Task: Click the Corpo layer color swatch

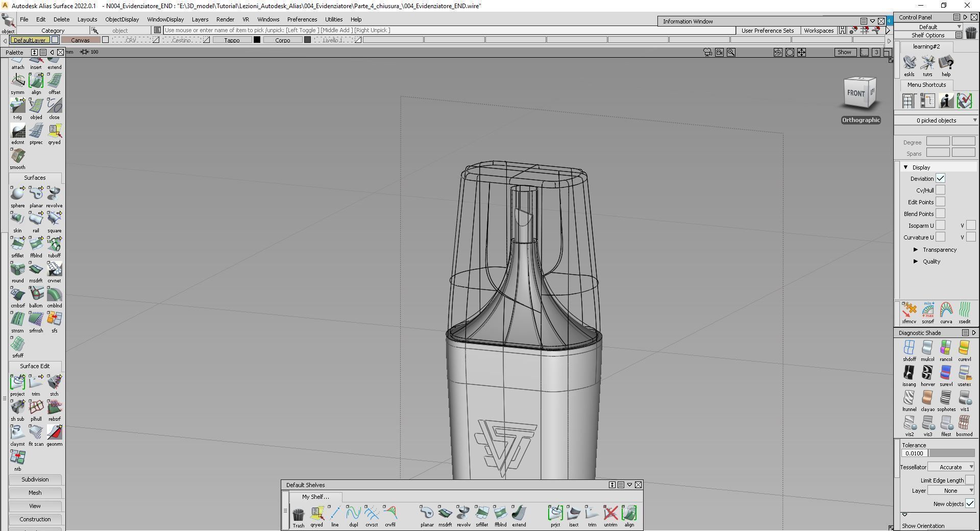Action: 307,40
